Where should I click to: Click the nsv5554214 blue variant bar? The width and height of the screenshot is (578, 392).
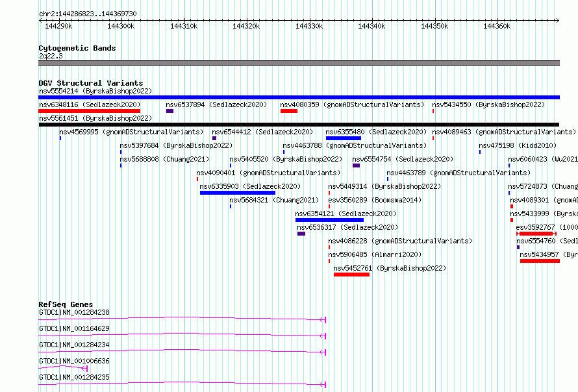coord(299,97)
